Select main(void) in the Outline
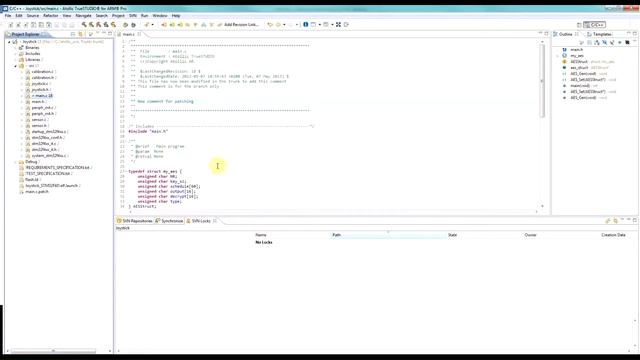 580,86
